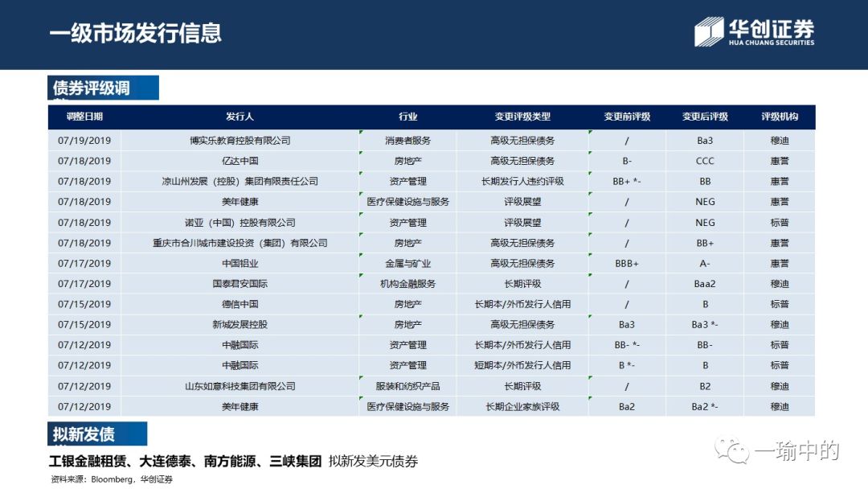Click the B *- prior rating cell

[627, 365]
